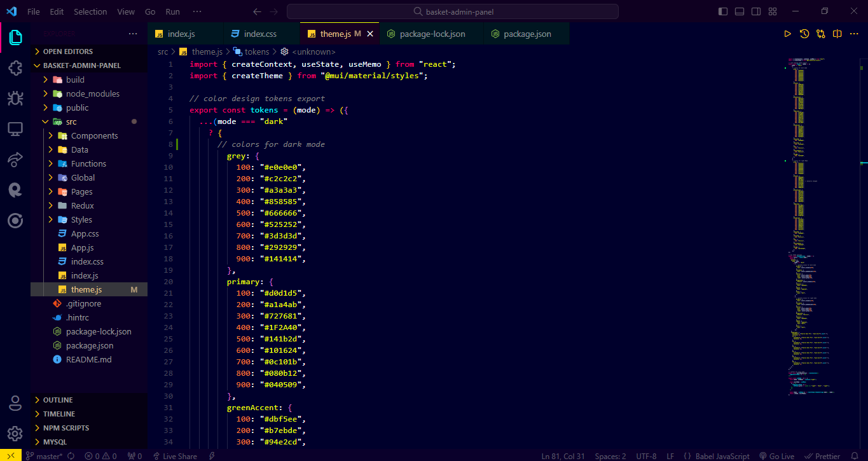Split the editor to the right
The width and height of the screenshot is (868, 461).
[x=837, y=34]
